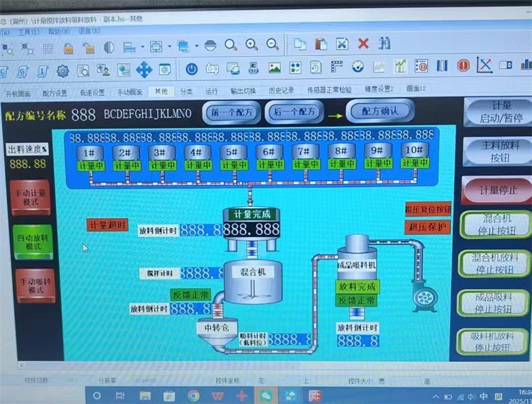Click the gear settings icon in toolbar
The height and width of the screenshot is (404, 532).
pyautogui.click(x=63, y=70)
